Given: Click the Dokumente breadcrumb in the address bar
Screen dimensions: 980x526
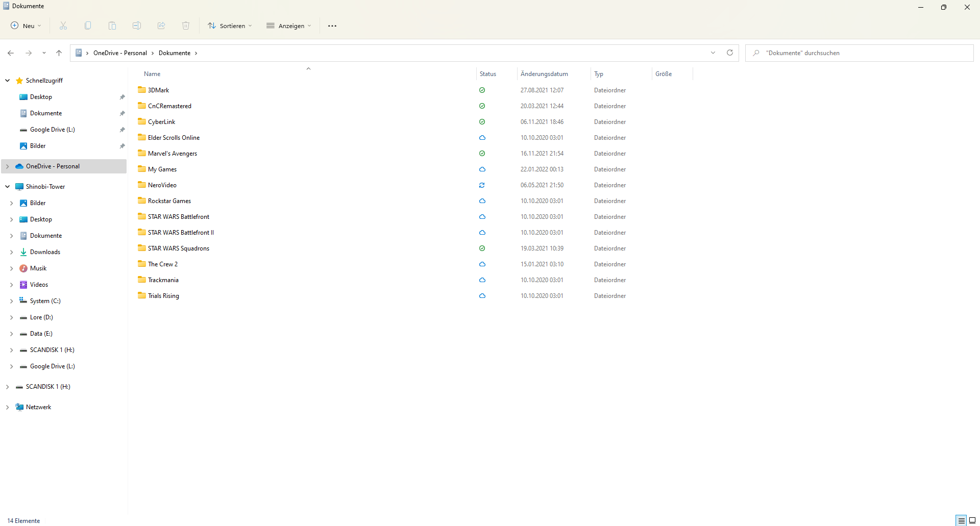Looking at the screenshot, I should coord(175,53).
